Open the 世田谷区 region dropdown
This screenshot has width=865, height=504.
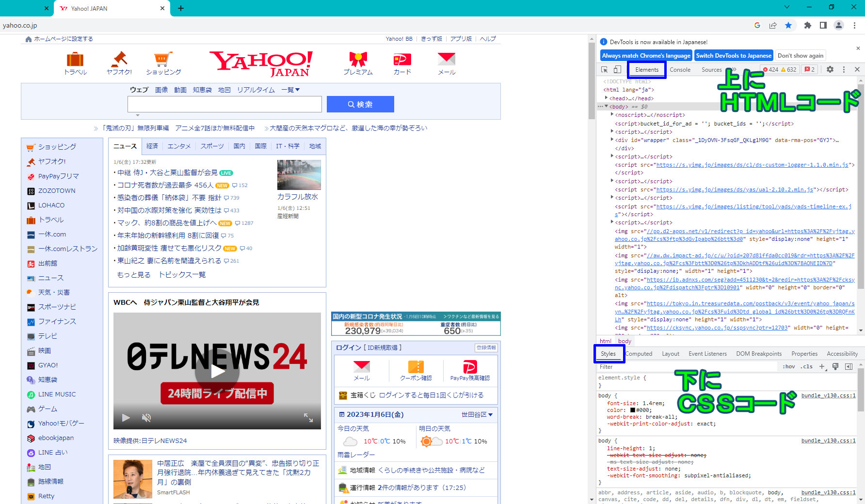[x=477, y=415]
